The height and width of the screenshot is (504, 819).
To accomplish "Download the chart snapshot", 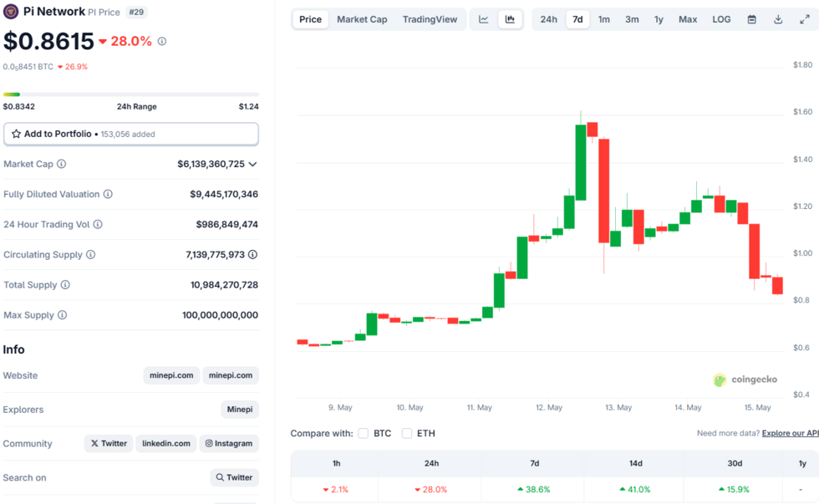I will pos(780,18).
